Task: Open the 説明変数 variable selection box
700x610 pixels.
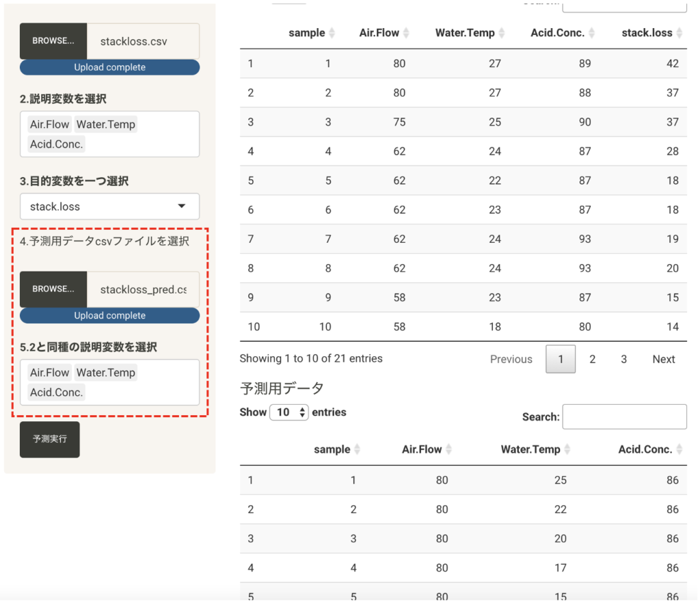Action: tap(109, 134)
